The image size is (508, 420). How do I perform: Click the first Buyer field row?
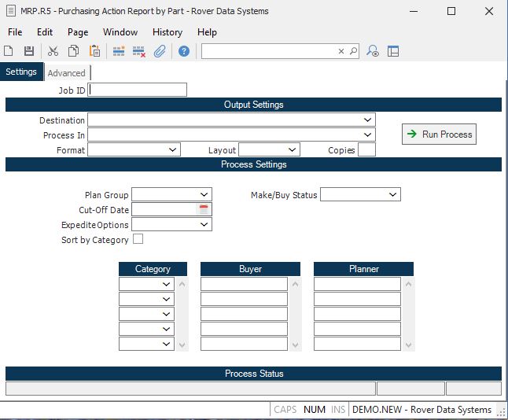coord(244,284)
